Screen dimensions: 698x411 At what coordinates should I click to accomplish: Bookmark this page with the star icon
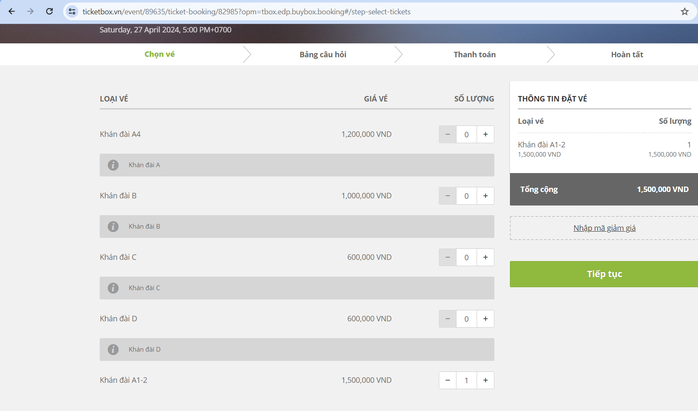(685, 12)
